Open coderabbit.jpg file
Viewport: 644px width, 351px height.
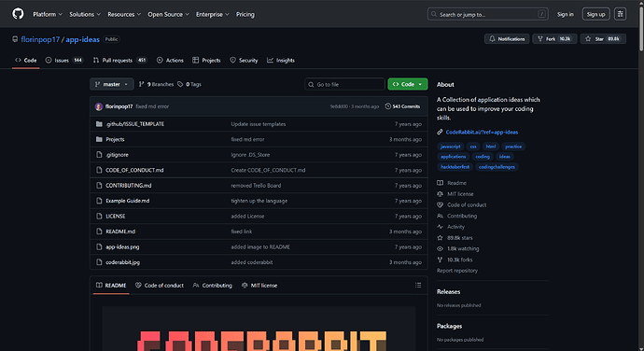[123, 262]
